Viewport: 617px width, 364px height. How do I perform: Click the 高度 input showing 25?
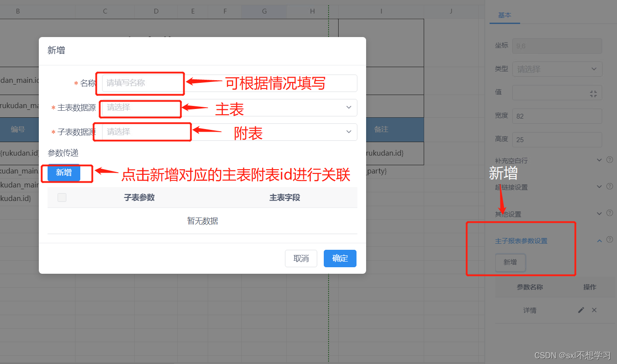point(557,140)
